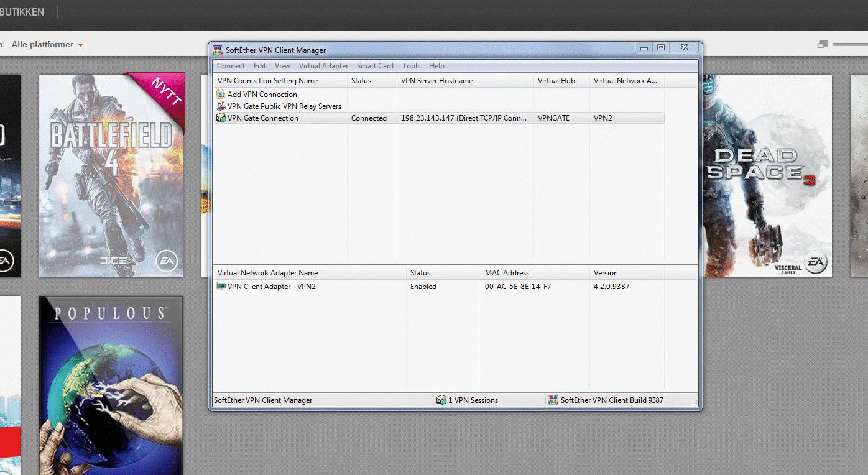Click the SoftEther title bar app icon
This screenshot has width=868, height=475.
(218, 50)
